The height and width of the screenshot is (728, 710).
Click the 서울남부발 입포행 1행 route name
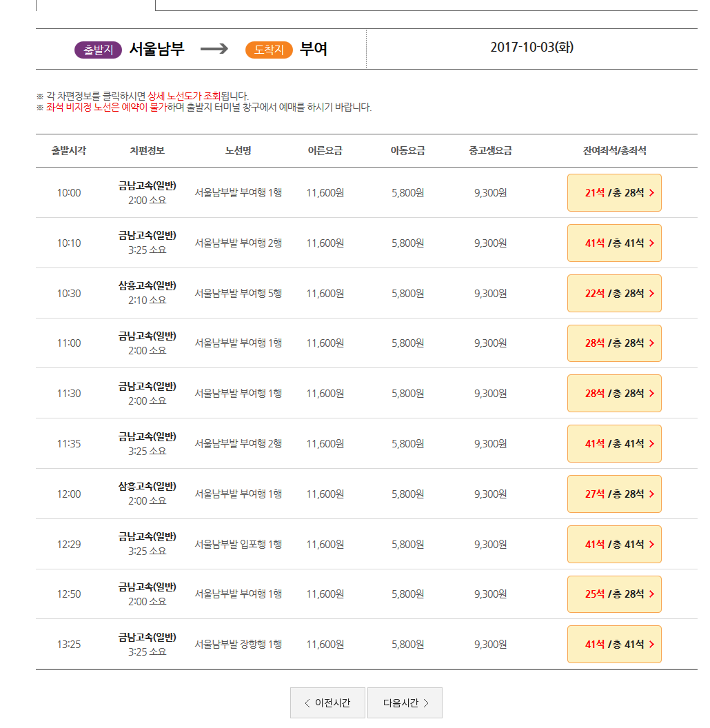[238, 545]
